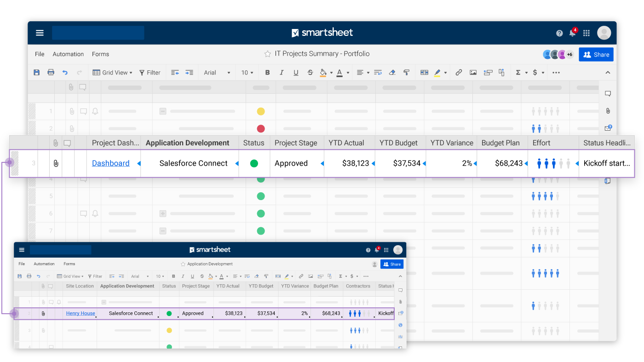Click Application Development column header in enlarged row

(187, 143)
